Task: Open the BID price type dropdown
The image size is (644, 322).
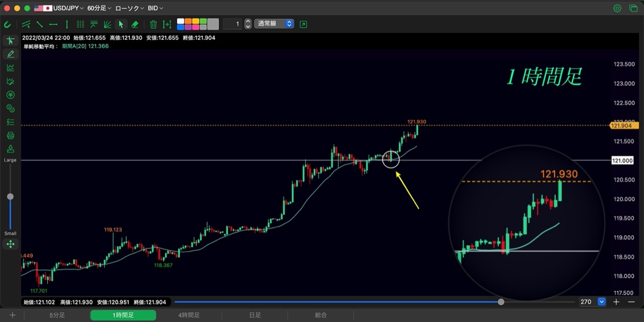Action: point(155,8)
